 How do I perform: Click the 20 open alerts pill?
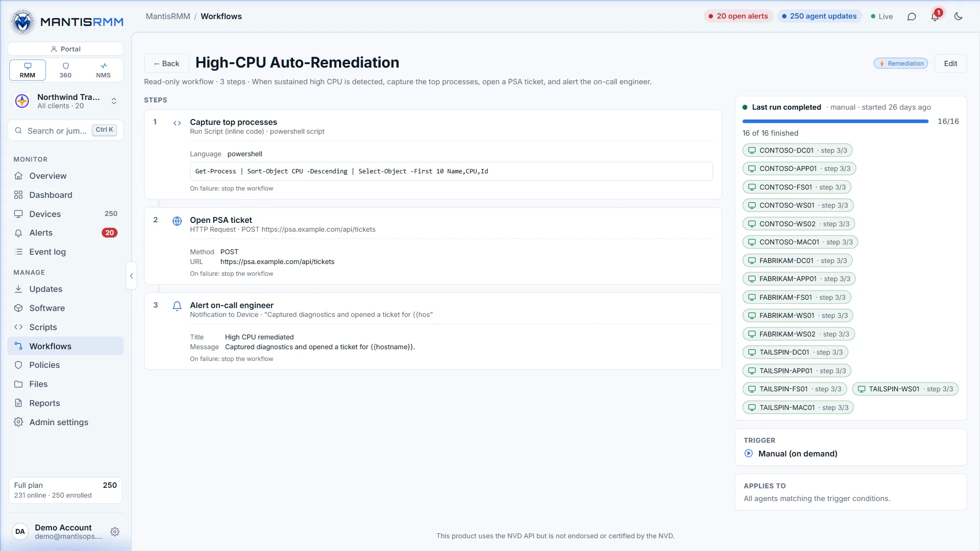(x=738, y=16)
